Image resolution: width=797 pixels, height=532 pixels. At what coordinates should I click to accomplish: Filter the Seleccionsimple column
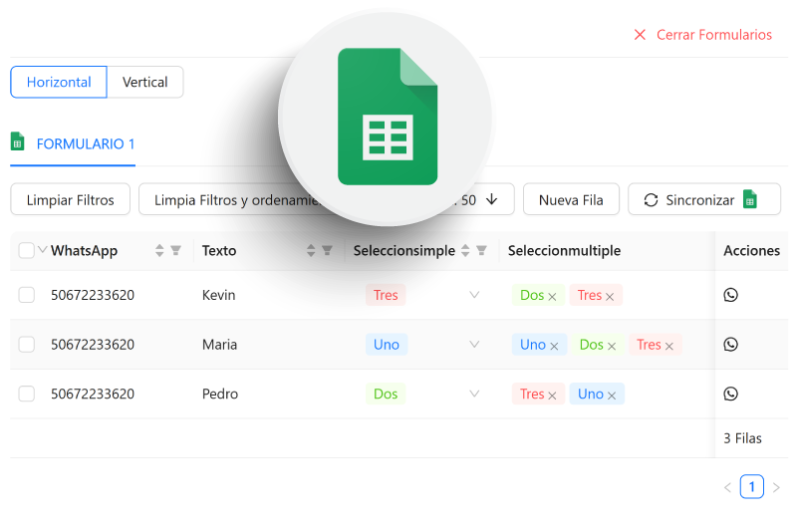coord(481,250)
